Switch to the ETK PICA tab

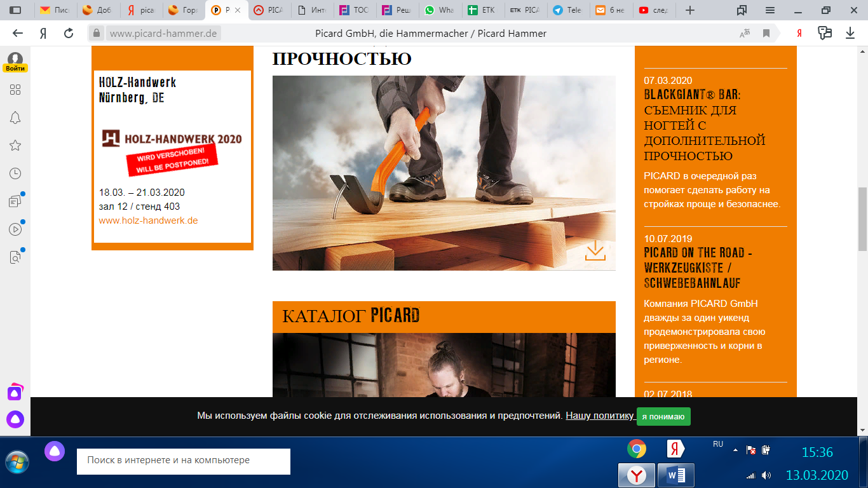click(x=526, y=10)
